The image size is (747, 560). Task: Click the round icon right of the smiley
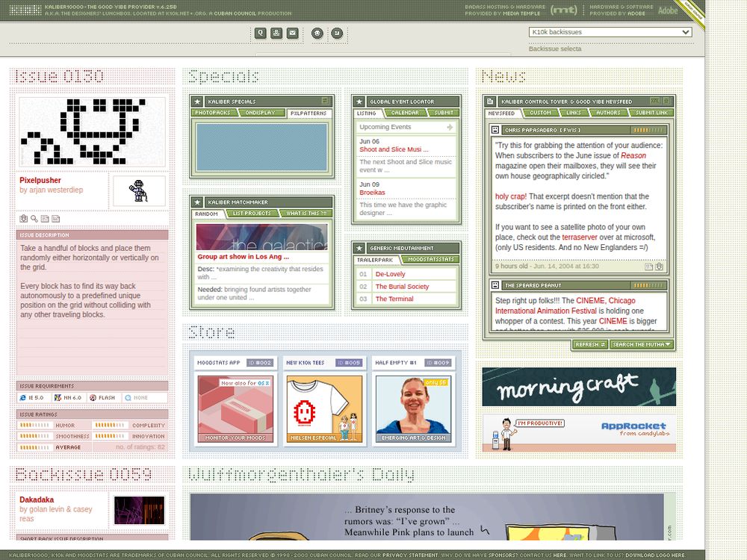pyautogui.click(x=337, y=33)
